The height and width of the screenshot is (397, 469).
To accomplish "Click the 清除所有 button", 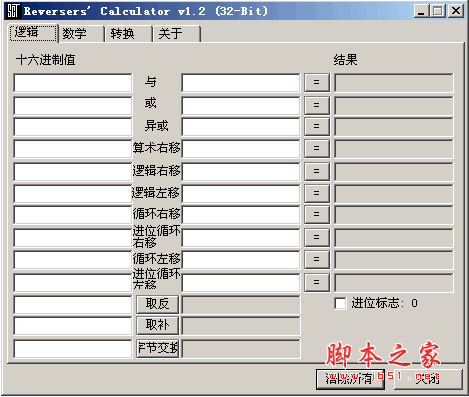I will tap(350, 379).
